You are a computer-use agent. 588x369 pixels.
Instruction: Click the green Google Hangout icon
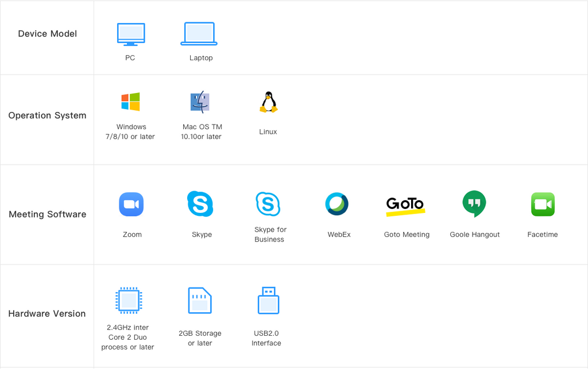[474, 204]
